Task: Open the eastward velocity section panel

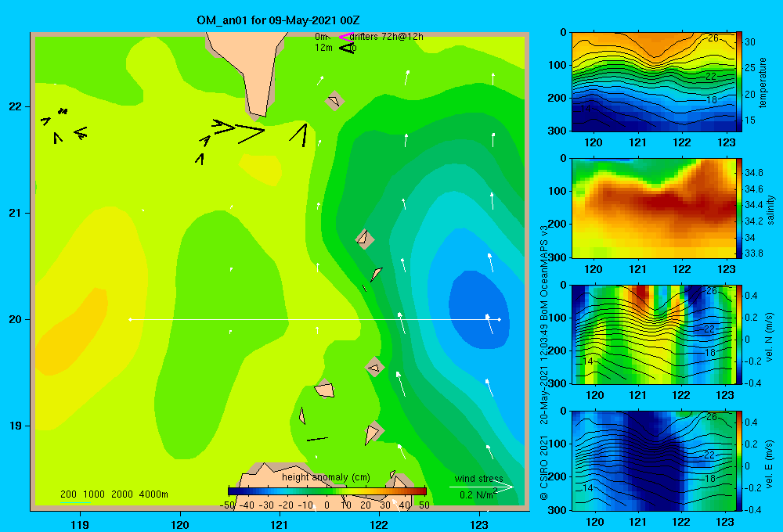Action: [653, 461]
